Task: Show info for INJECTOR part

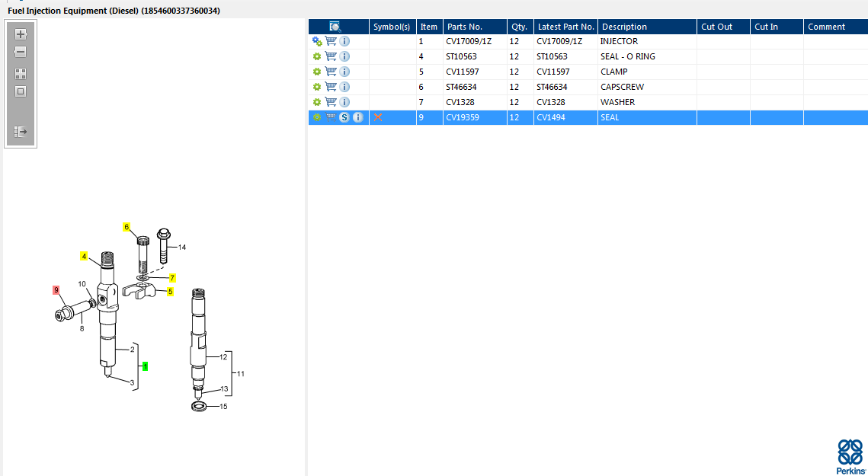Action: (x=344, y=41)
